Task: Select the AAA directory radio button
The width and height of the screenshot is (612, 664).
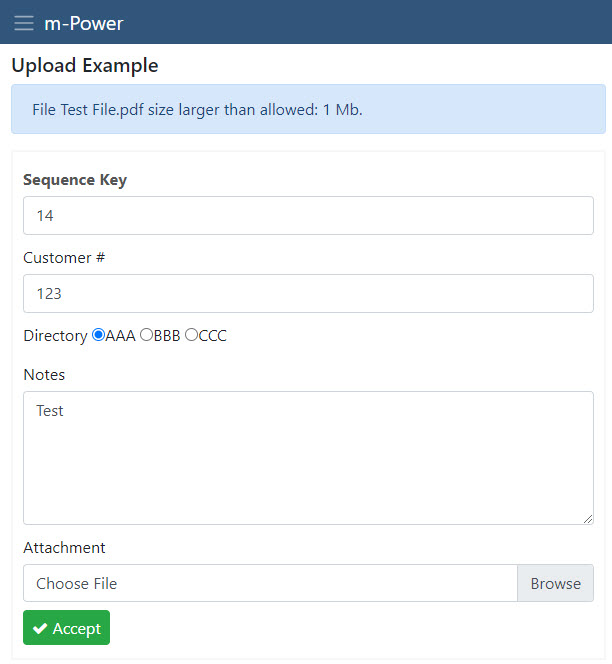Action: tap(98, 335)
